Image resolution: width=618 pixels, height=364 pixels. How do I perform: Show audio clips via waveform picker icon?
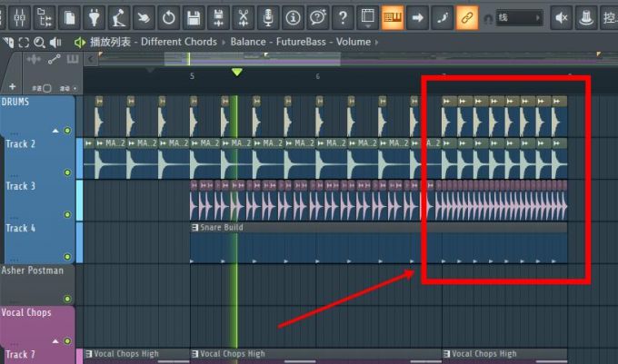[34, 59]
